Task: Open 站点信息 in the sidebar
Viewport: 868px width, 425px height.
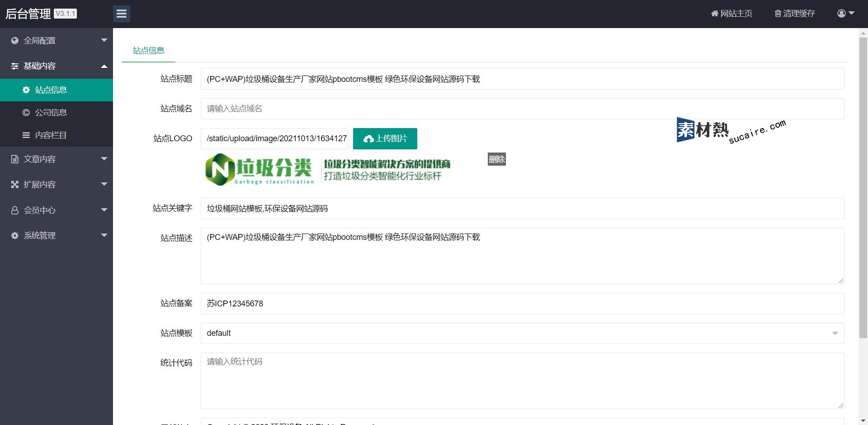Action: pyautogui.click(x=57, y=90)
